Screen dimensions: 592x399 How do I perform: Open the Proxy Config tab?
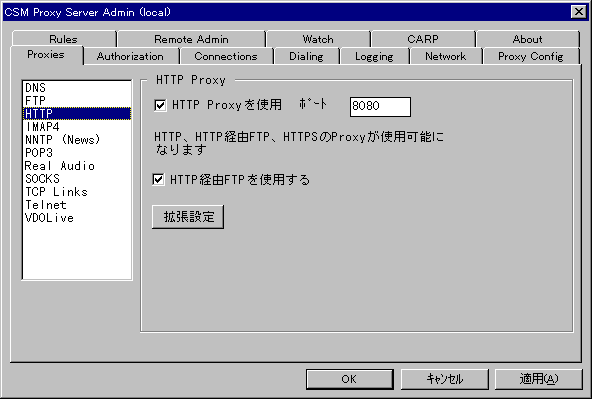coord(530,56)
